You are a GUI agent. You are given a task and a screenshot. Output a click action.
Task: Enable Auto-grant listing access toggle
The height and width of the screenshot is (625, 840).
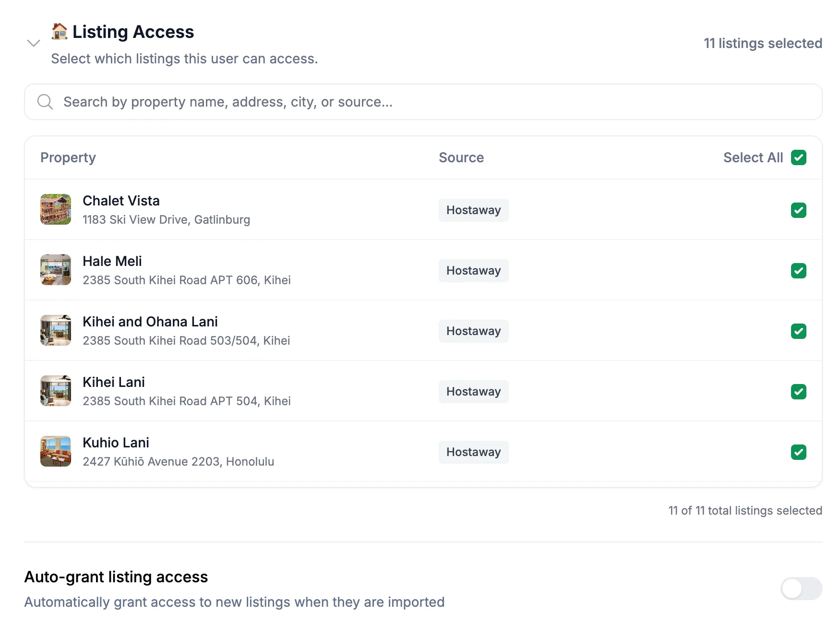[x=801, y=589]
